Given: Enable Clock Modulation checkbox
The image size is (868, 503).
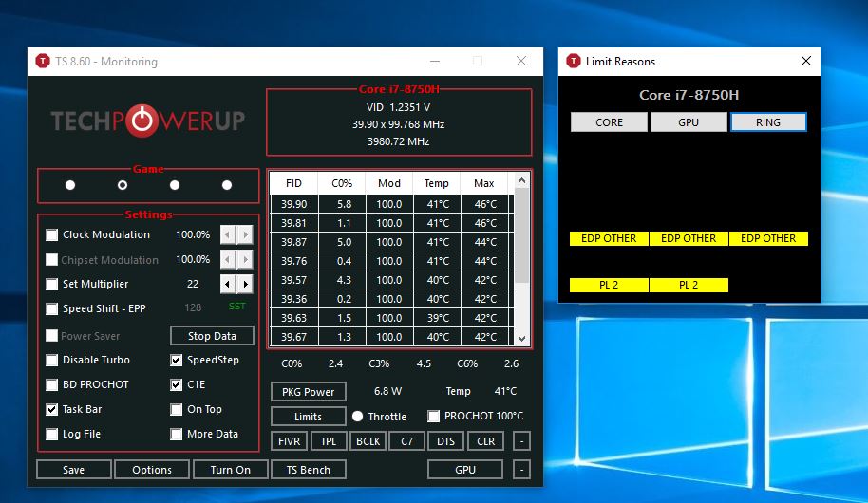Looking at the screenshot, I should 51,234.
